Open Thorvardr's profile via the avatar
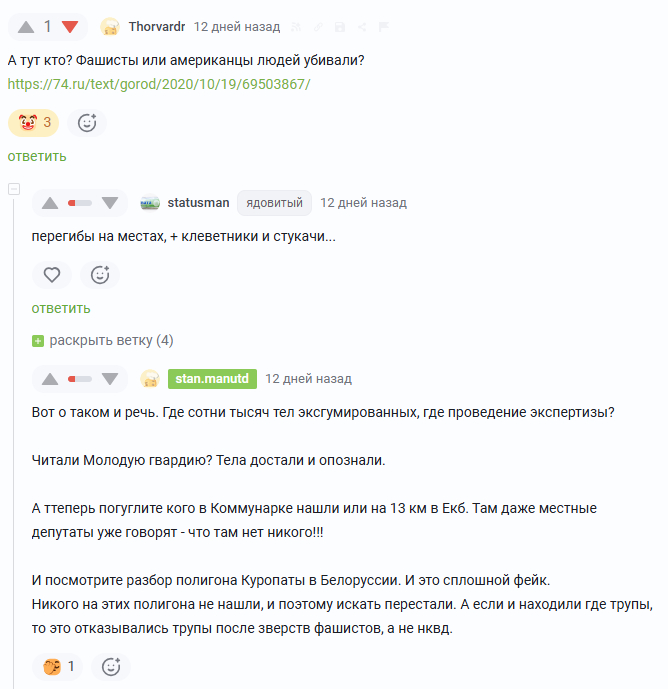 (111, 27)
